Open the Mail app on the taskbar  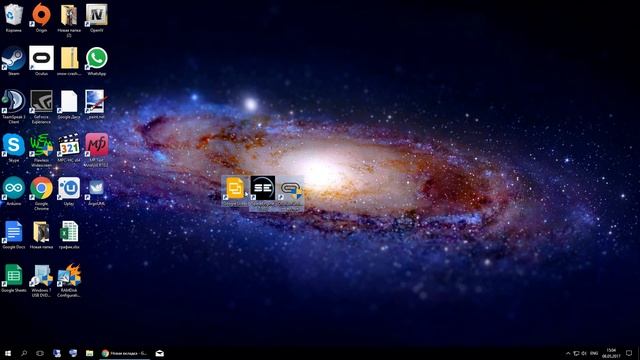[x=160, y=353]
